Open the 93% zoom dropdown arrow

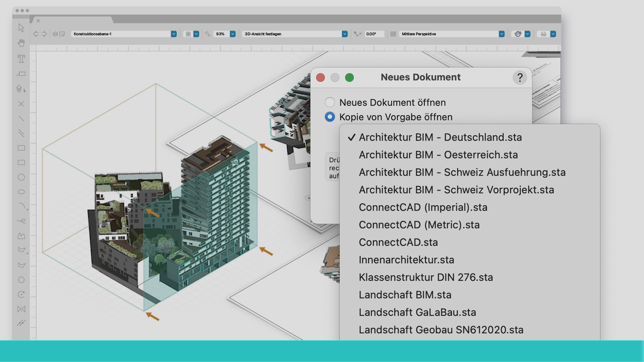tap(233, 34)
